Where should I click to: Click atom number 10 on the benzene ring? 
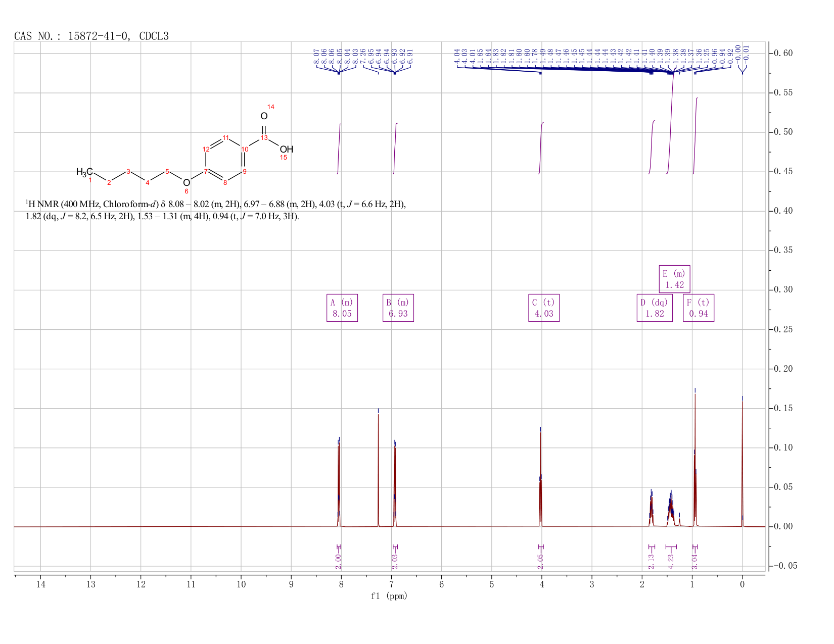[x=245, y=150]
